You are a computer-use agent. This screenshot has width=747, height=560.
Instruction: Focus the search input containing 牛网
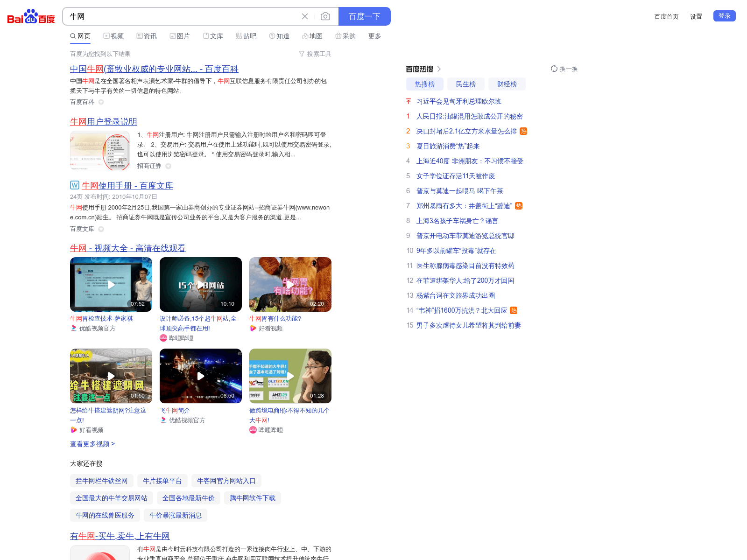pos(182,16)
